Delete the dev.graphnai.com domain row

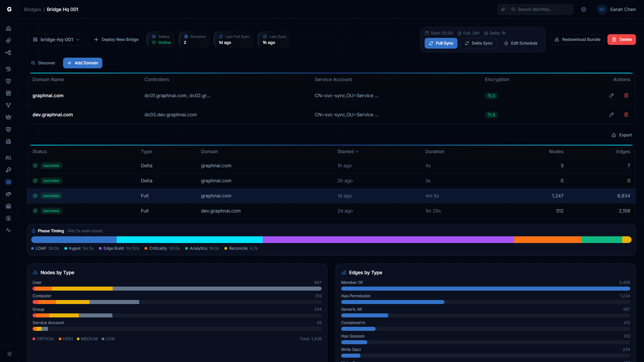[x=626, y=115]
